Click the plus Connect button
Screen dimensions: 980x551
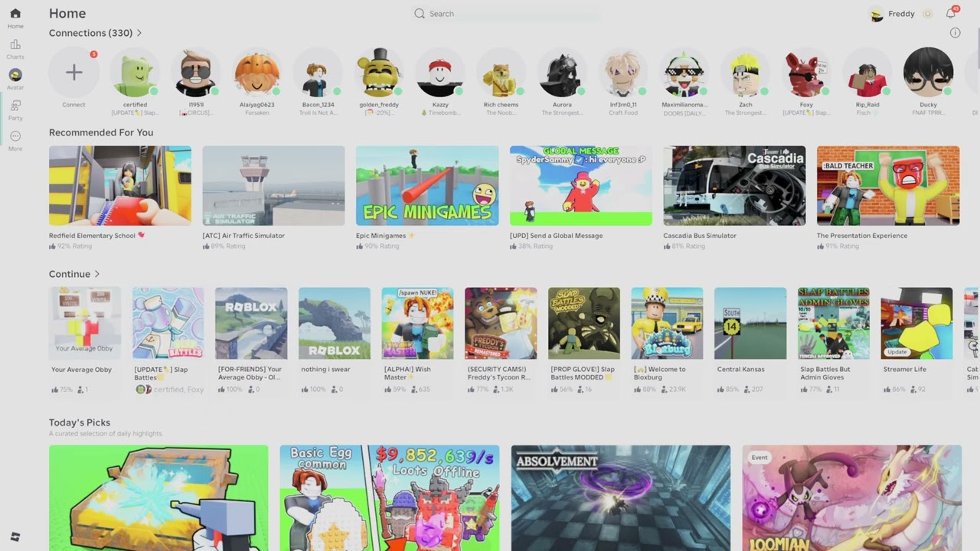coord(73,73)
